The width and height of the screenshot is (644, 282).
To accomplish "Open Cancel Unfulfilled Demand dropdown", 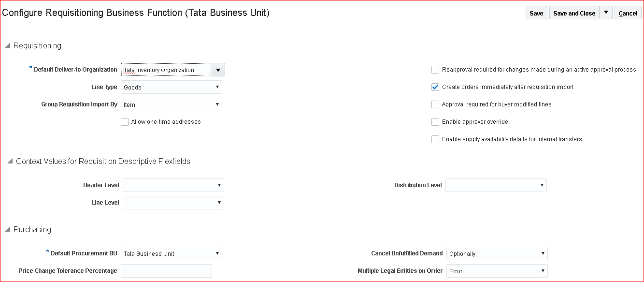I will click(497, 253).
